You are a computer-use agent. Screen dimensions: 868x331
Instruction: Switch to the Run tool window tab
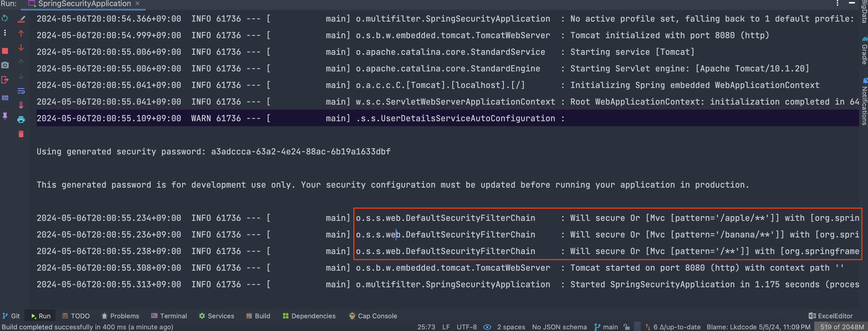click(x=41, y=316)
